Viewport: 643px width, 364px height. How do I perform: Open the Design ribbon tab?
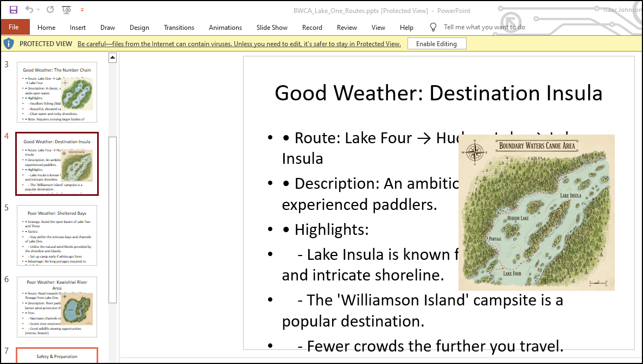tap(139, 28)
